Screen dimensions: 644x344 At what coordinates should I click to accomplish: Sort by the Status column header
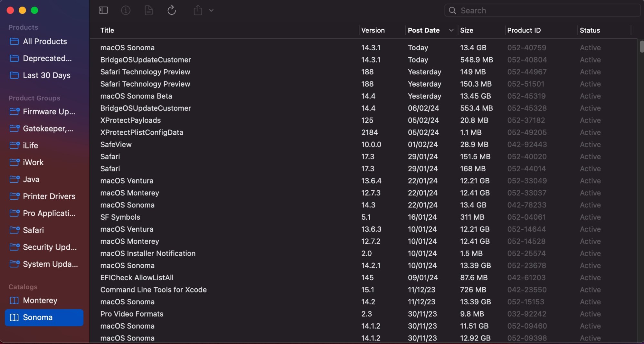point(590,30)
